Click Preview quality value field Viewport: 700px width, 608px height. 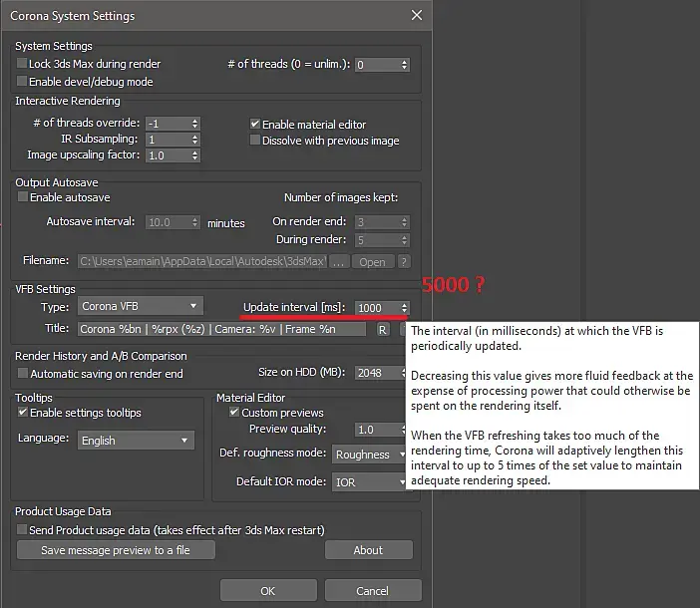click(x=378, y=430)
